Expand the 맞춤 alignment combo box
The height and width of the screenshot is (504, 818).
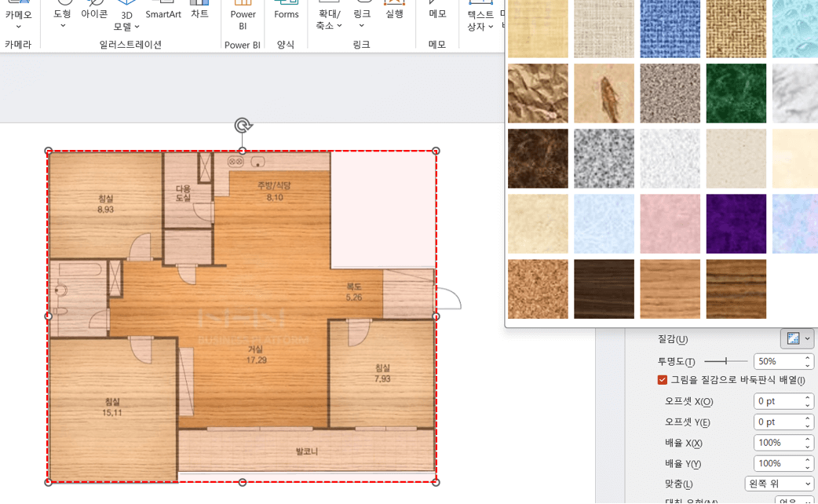click(779, 484)
